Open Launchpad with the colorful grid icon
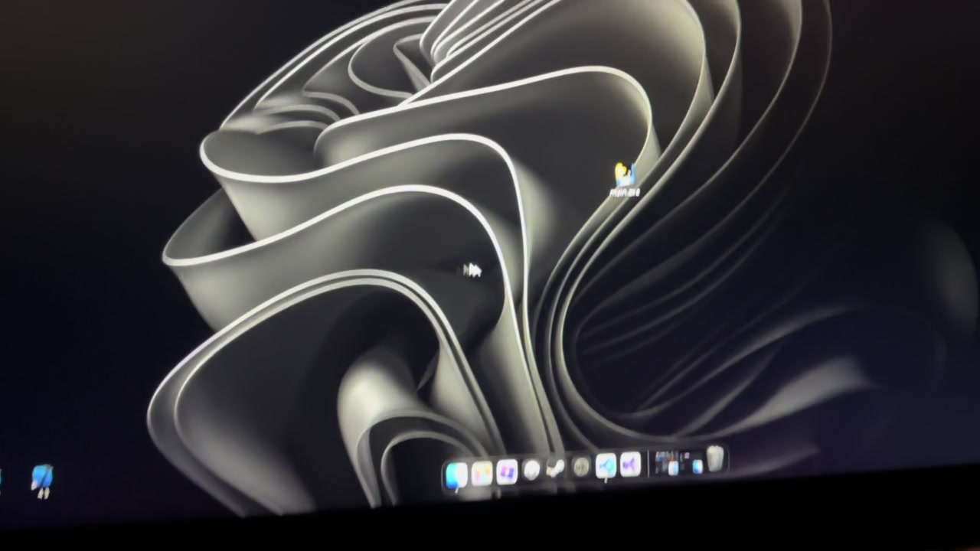Image resolution: width=980 pixels, height=551 pixels. 482,474
